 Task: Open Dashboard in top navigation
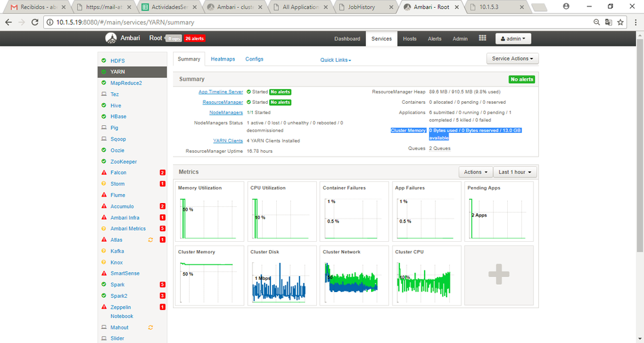point(347,39)
